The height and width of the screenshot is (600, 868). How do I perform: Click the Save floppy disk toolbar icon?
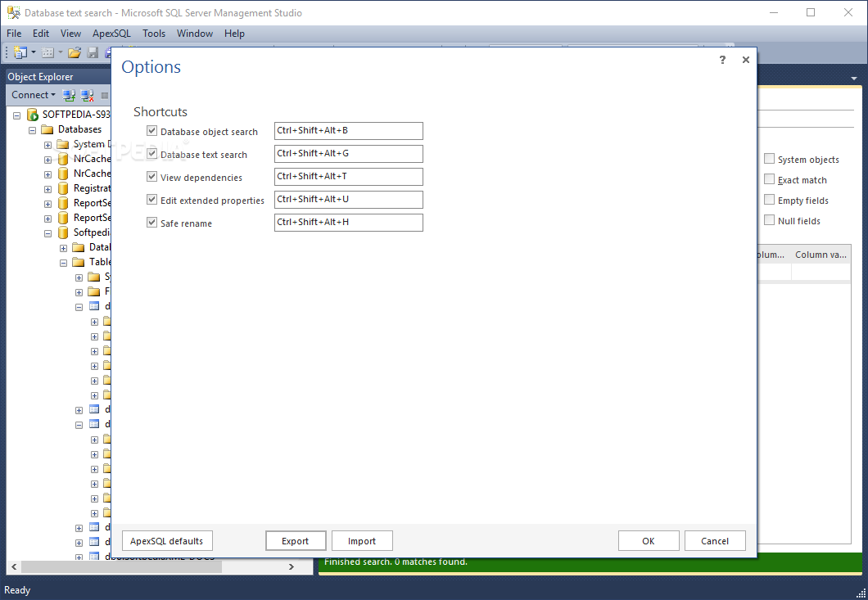93,52
